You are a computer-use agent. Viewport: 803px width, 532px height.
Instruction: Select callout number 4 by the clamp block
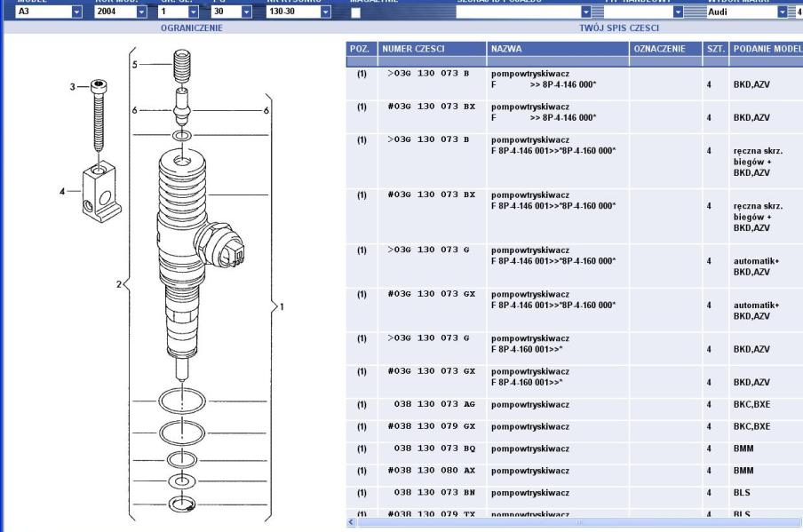62,192
